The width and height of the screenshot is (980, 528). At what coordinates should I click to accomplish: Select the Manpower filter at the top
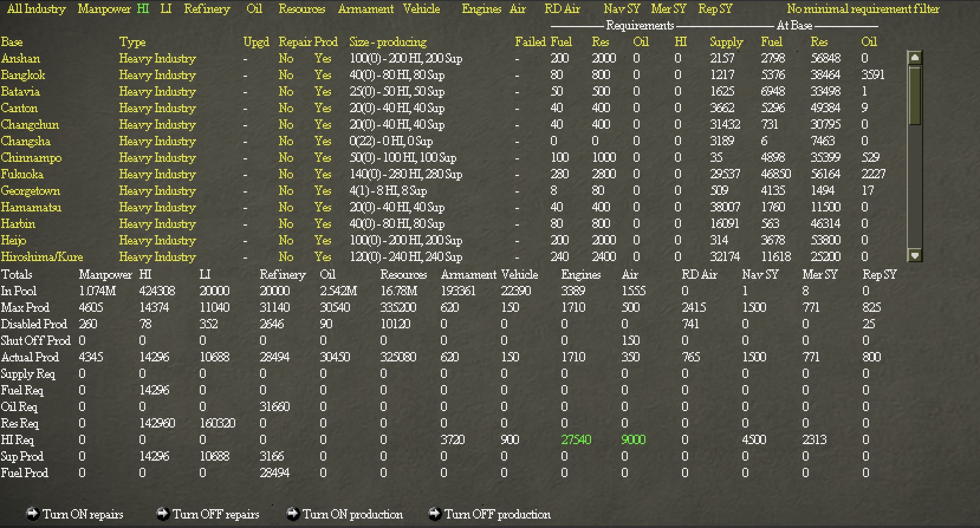coord(105,9)
